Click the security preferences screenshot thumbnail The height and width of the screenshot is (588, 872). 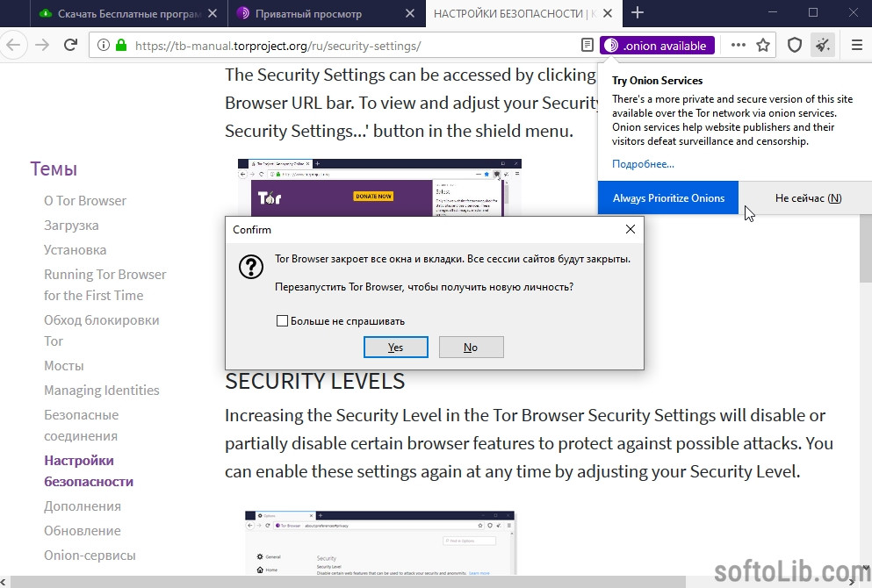coord(380,542)
